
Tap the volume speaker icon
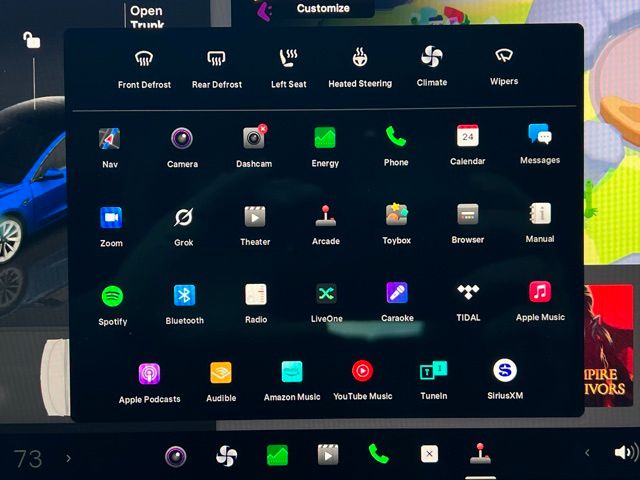point(624,453)
